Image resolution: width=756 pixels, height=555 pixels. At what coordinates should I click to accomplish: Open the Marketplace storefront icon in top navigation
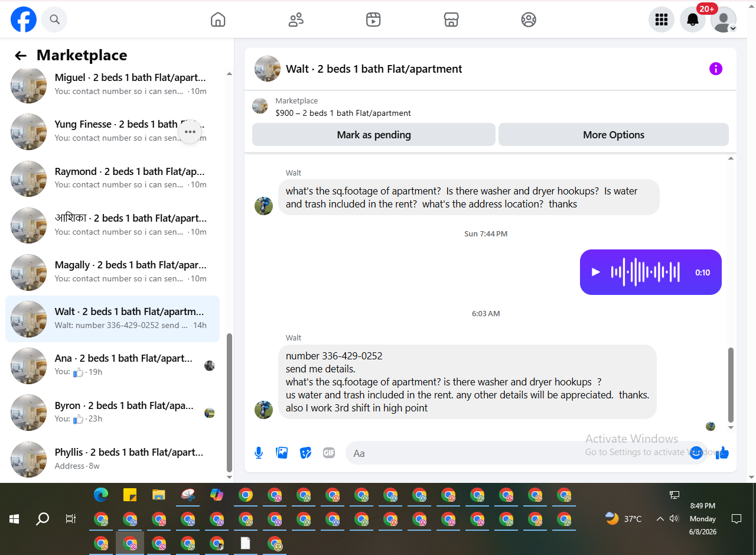[451, 20]
